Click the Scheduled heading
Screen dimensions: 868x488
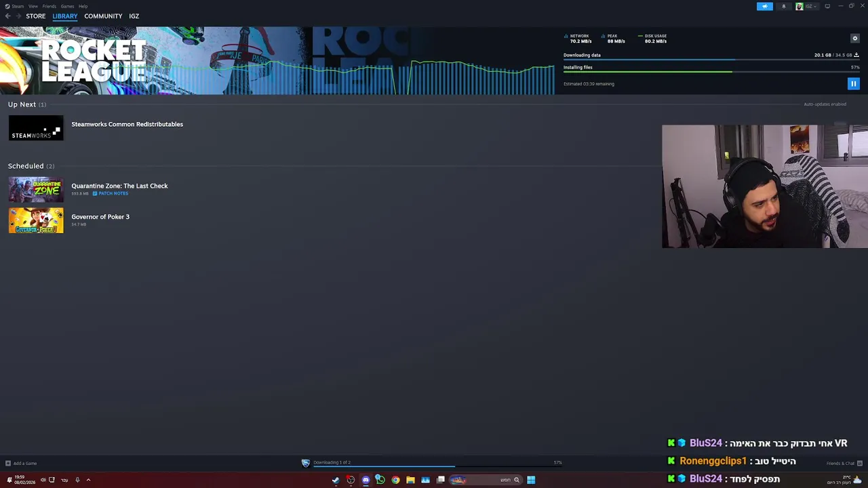click(x=26, y=166)
